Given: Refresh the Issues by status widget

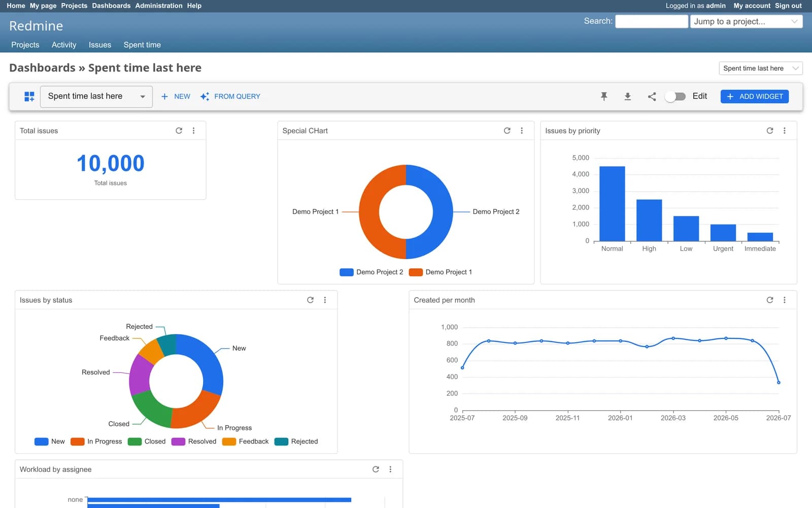Looking at the screenshot, I should pos(310,300).
